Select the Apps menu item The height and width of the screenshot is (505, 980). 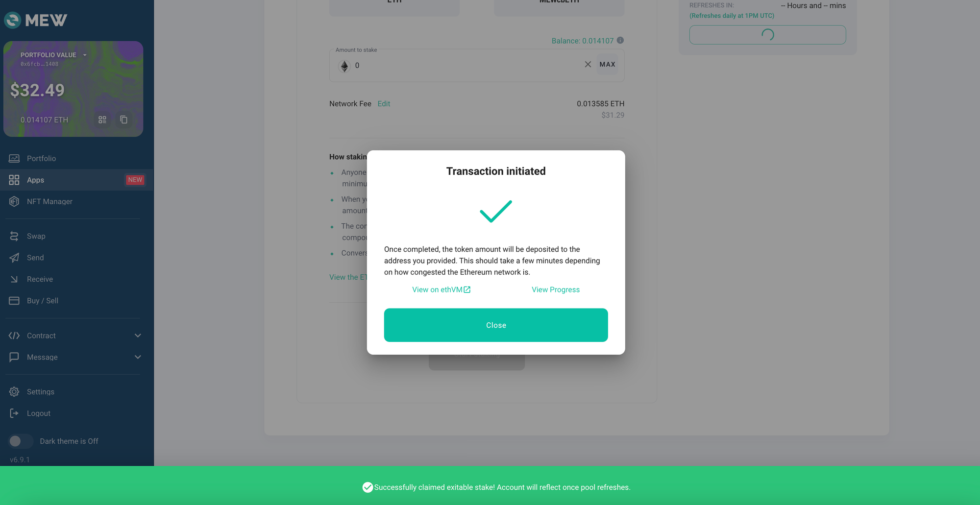[76, 180]
